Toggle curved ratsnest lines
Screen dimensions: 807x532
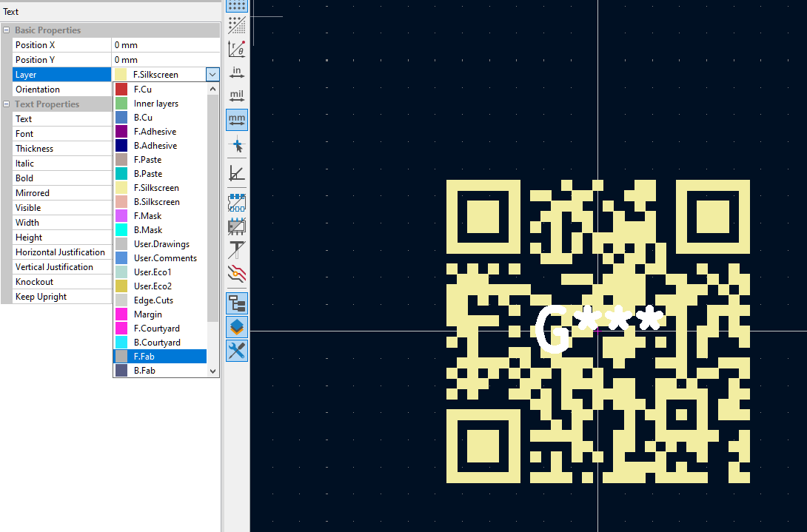(237, 275)
